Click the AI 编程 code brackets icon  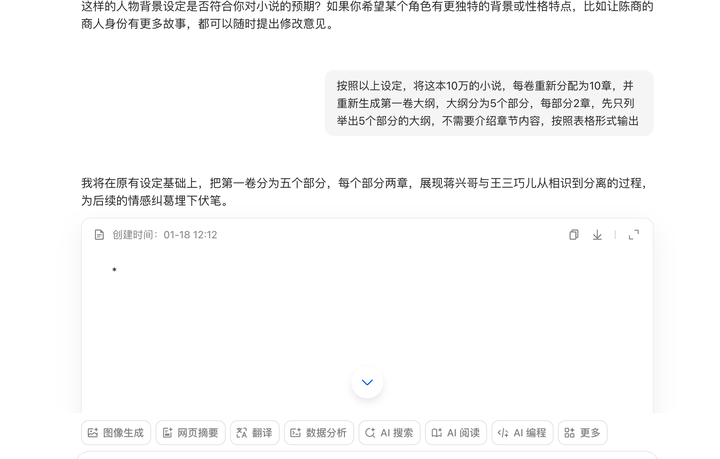pos(502,433)
